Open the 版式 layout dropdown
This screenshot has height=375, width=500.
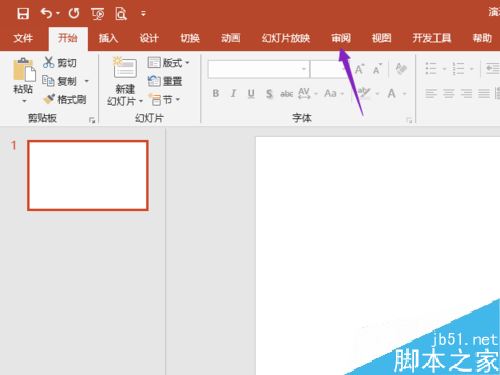coord(168,63)
